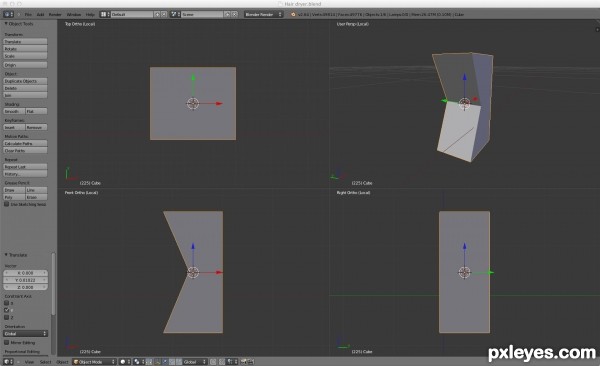The height and width of the screenshot is (366, 600).
Task: Click the X vector value field
Action: click(x=25, y=273)
